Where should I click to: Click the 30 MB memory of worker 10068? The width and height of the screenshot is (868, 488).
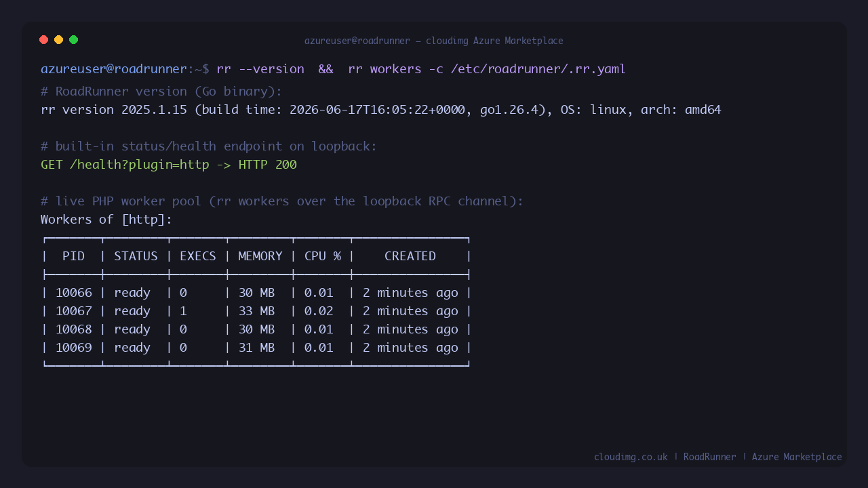(x=256, y=329)
